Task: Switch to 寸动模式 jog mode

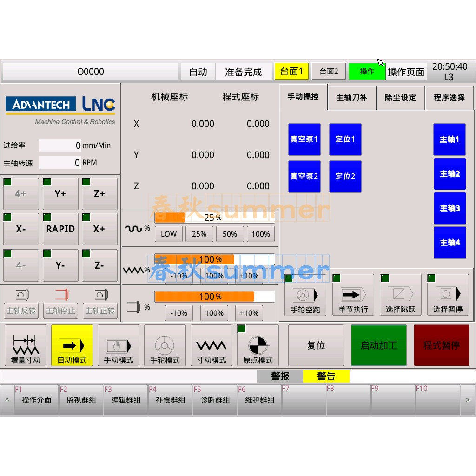Action: pyautogui.click(x=212, y=345)
